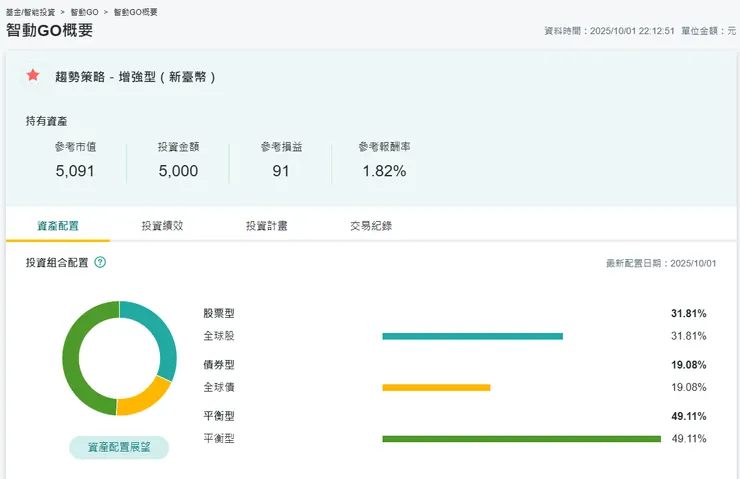Go to 智動GO breadcrumb link
740x479 pixels.
pos(84,12)
